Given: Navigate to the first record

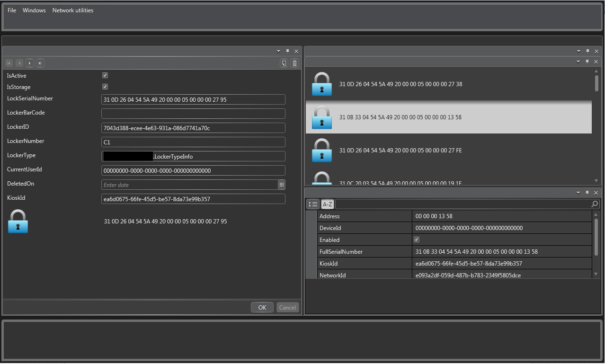Looking at the screenshot, I should [x=8, y=62].
